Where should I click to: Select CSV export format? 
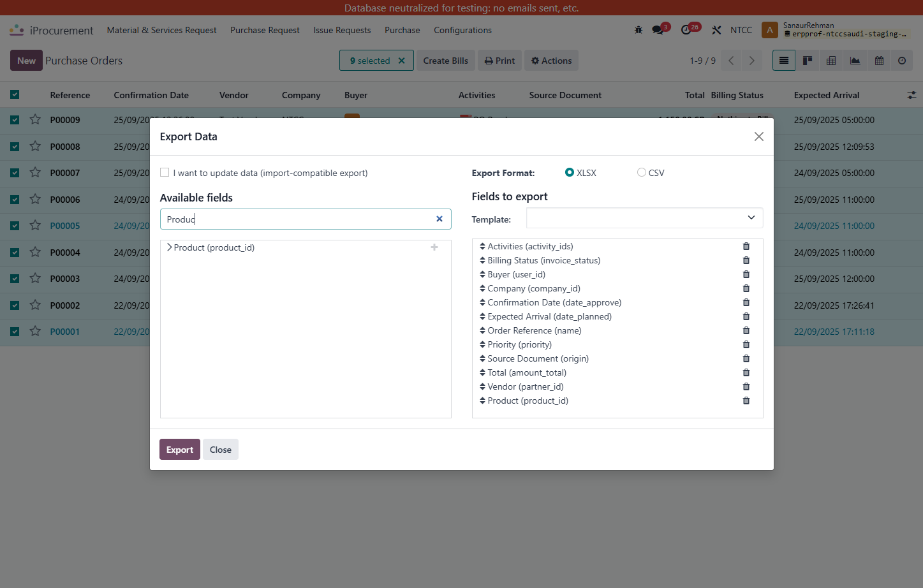click(x=642, y=172)
